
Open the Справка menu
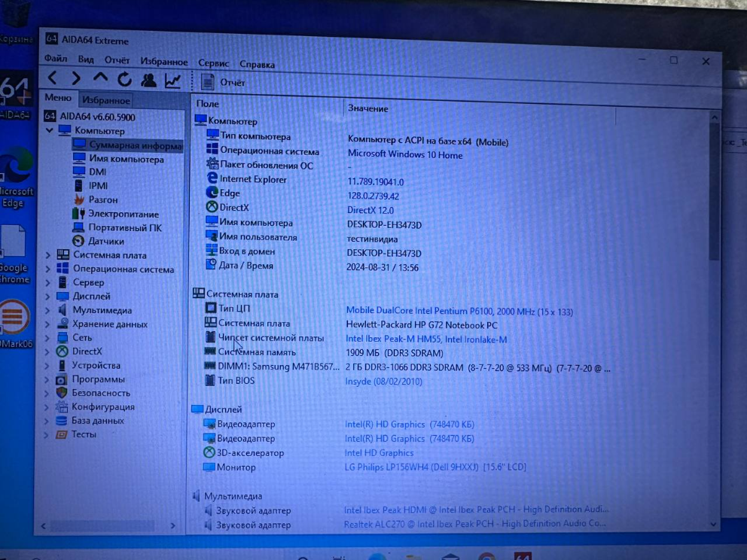pos(258,64)
